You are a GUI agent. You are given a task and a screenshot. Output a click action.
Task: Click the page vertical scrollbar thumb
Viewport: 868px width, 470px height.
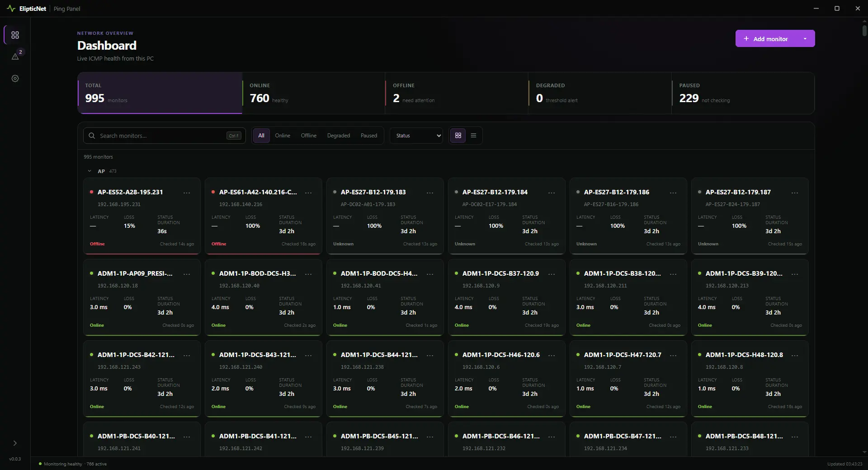(864, 31)
